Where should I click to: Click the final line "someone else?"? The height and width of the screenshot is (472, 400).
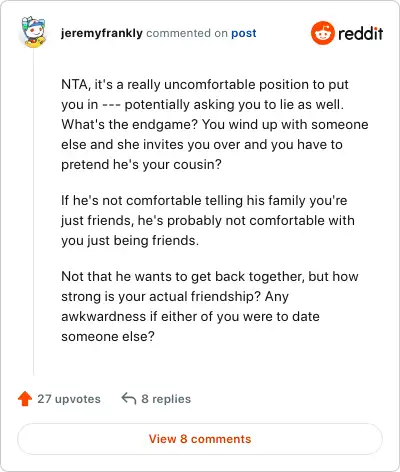coord(108,336)
